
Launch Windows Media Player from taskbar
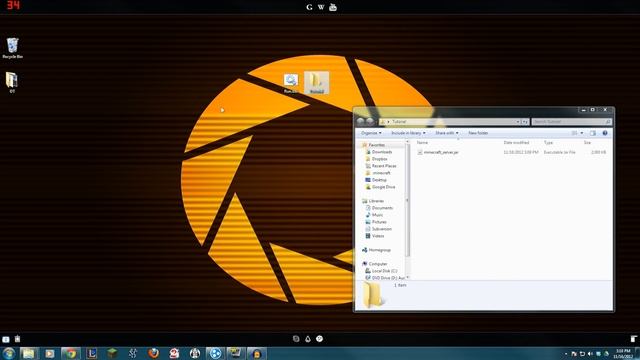[49, 353]
